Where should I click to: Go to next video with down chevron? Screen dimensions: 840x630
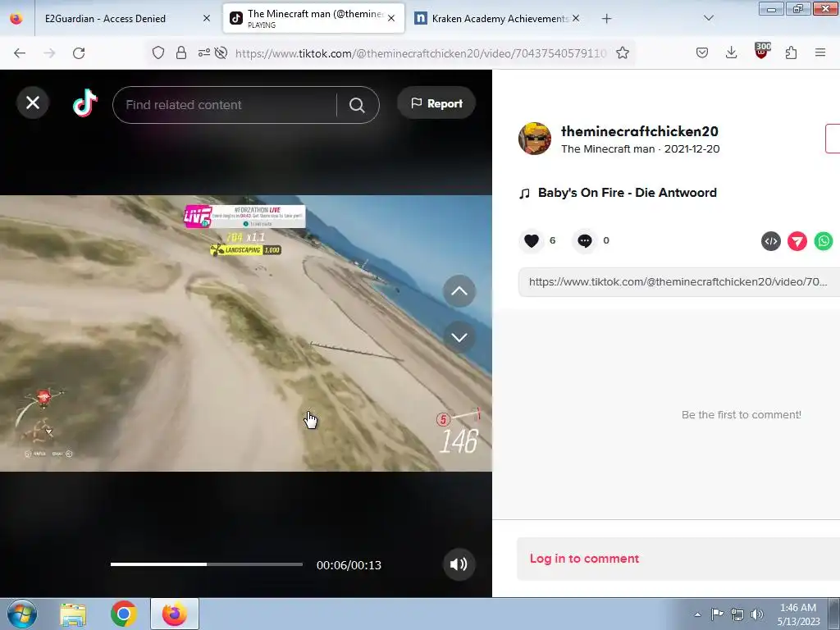tap(459, 337)
